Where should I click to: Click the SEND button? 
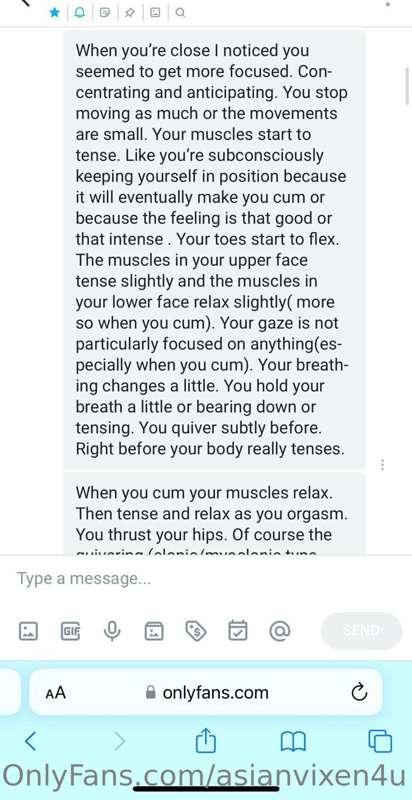[361, 631]
